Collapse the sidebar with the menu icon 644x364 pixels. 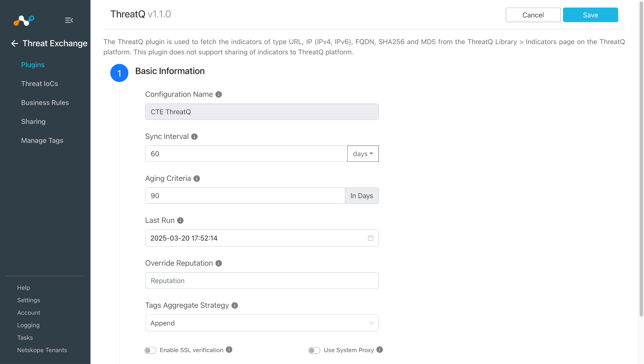pyautogui.click(x=69, y=20)
